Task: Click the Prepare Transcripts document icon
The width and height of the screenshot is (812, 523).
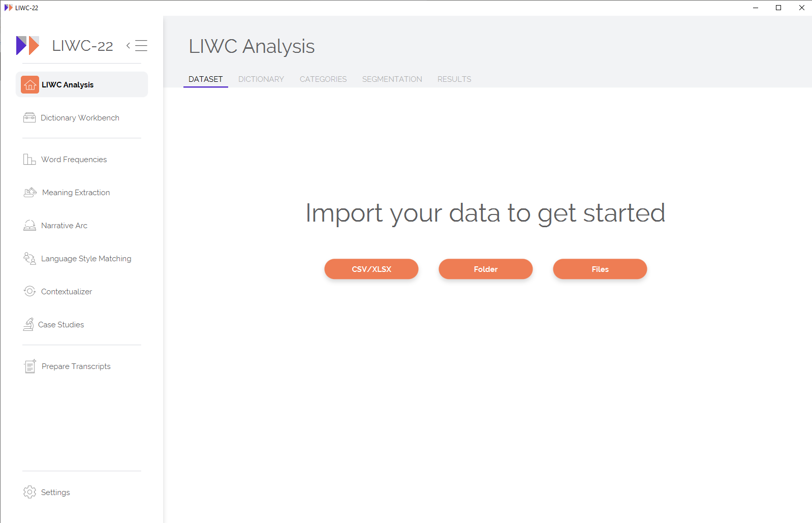Action: pos(30,366)
